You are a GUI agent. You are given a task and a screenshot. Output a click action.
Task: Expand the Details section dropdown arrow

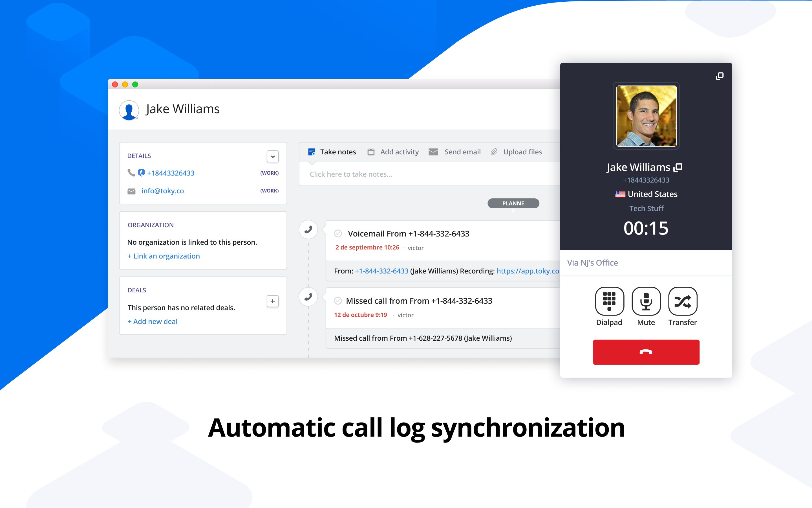pyautogui.click(x=272, y=156)
